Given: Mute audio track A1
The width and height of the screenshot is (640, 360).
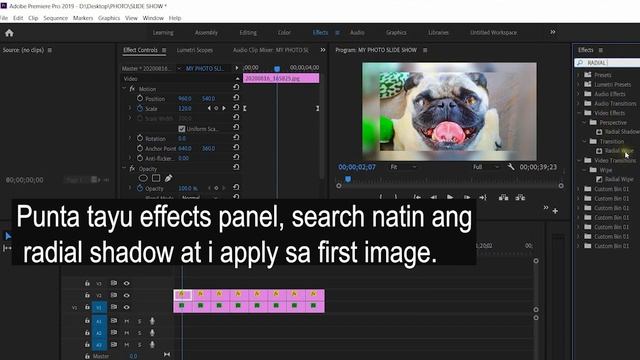Looking at the screenshot, I should point(127,321).
